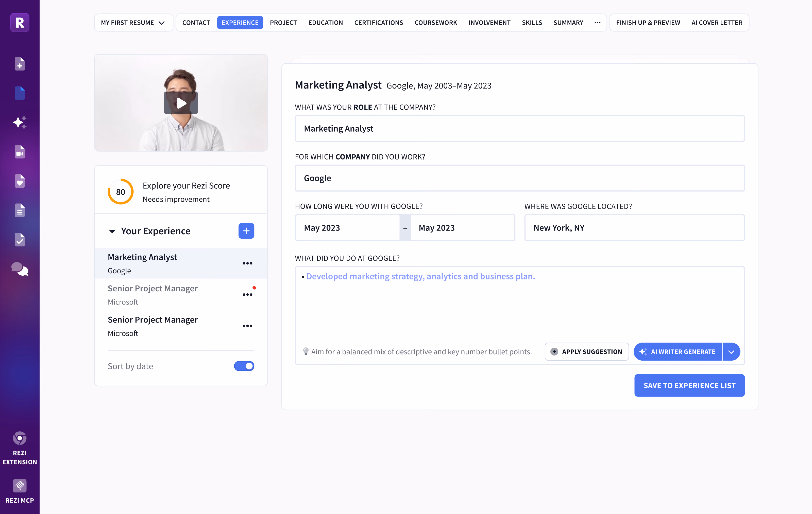
Task: Open options for Marketing Analist Google entry
Action: tap(247, 263)
